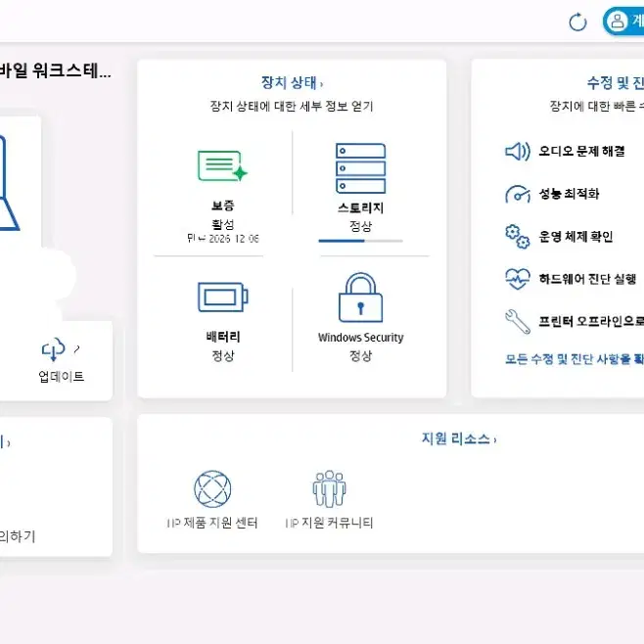Open HP product support center globe icon
The width and height of the screenshot is (644, 644).
click(212, 489)
